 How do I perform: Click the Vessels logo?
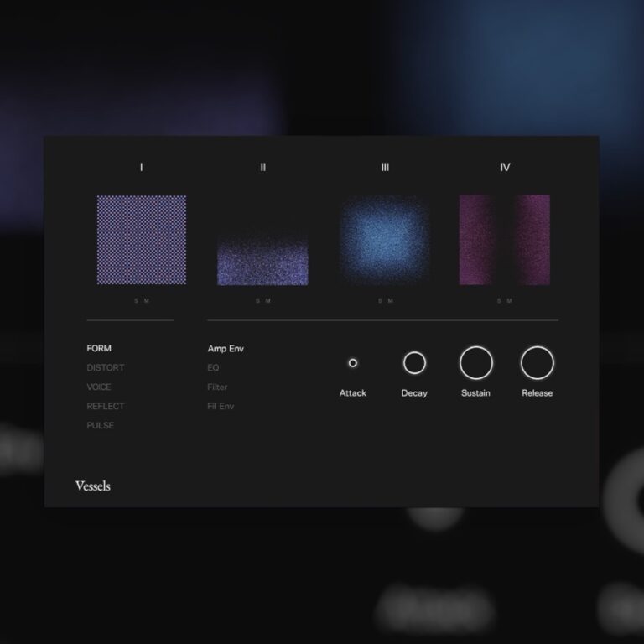92,486
